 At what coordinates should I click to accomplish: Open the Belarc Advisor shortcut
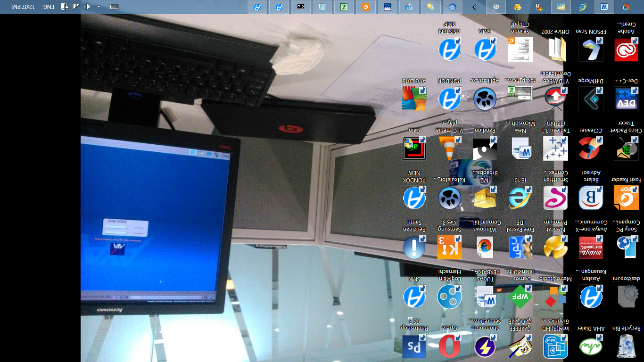[591, 197]
